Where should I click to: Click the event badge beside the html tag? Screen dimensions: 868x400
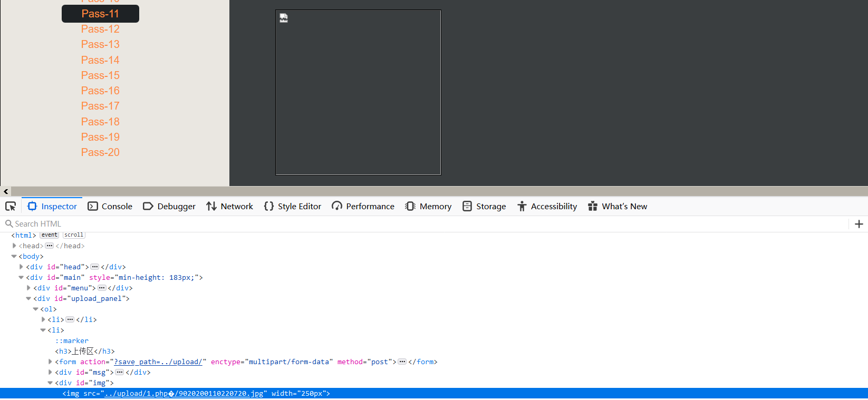tap(50, 235)
